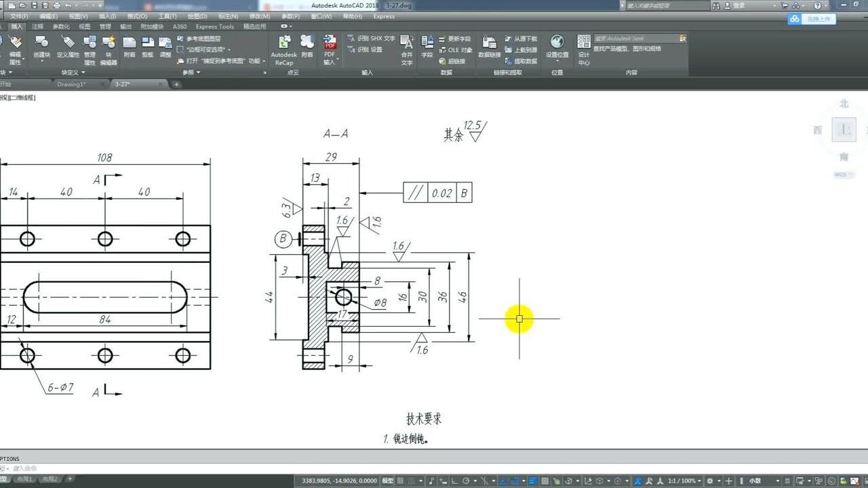Viewport: 868px width, 488px height.
Task: Click the Recognize SHX Text button
Action: (x=371, y=39)
